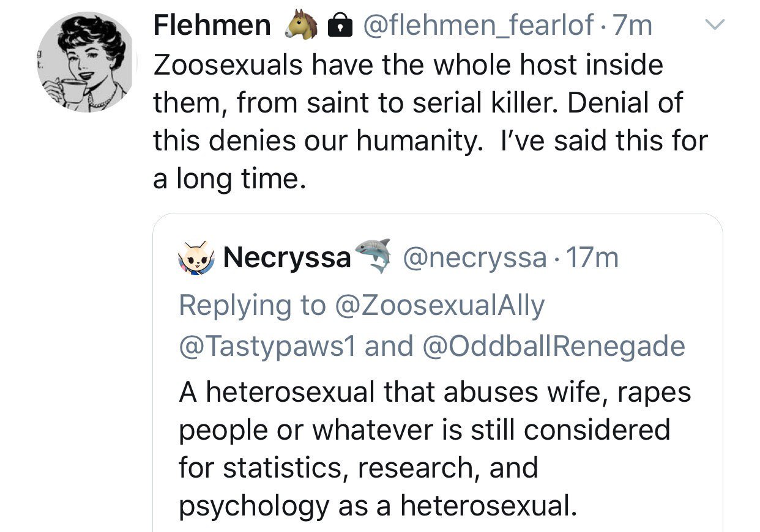
Task: Click the 'Replying to' label text
Action: [x=253, y=305]
